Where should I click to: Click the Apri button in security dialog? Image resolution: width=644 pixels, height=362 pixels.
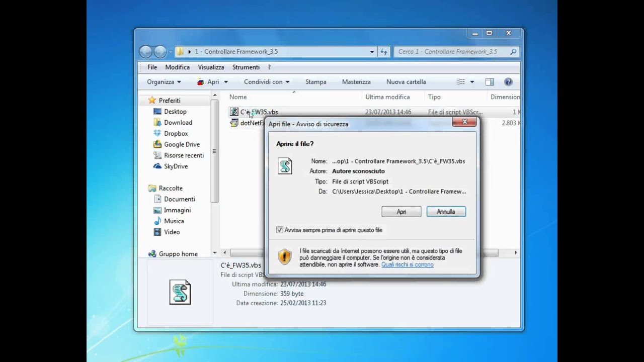pos(401,212)
